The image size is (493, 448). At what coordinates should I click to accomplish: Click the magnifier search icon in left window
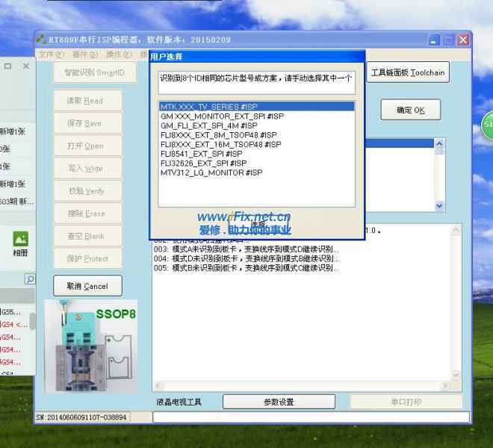click(30, 279)
